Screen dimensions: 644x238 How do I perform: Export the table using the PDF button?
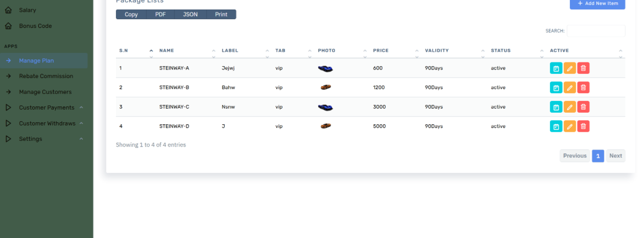tap(160, 14)
